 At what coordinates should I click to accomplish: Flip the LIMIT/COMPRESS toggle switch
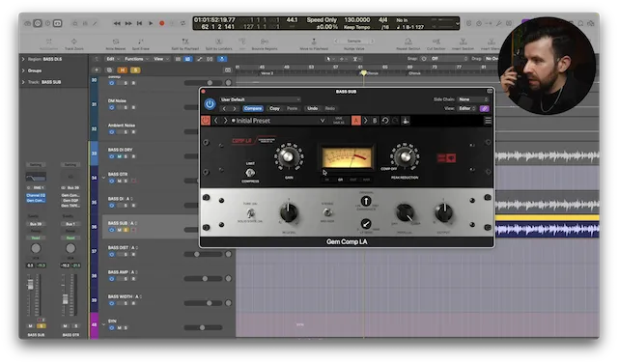pyautogui.click(x=250, y=173)
